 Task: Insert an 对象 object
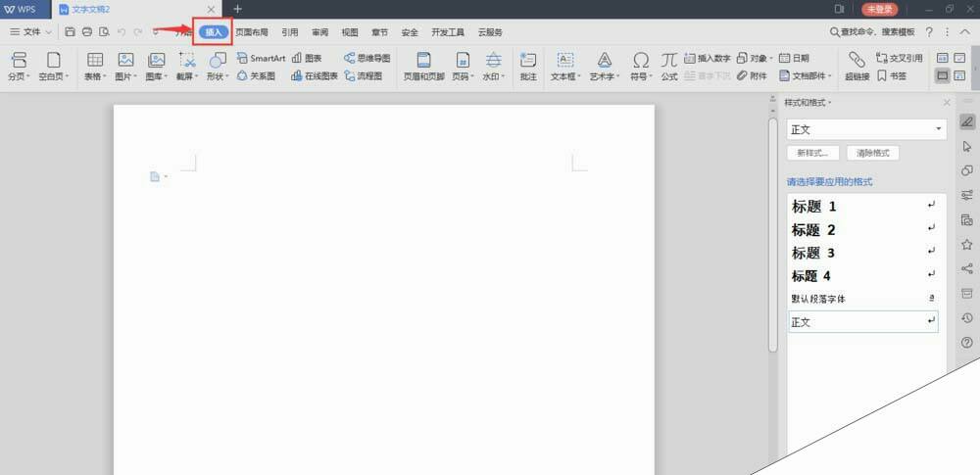[x=755, y=58]
